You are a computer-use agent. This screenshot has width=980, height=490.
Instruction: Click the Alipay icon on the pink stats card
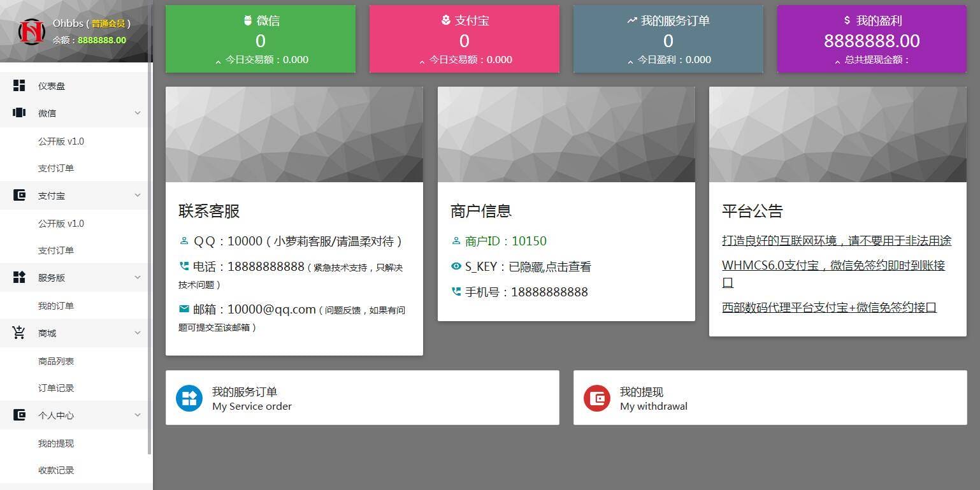click(x=445, y=20)
